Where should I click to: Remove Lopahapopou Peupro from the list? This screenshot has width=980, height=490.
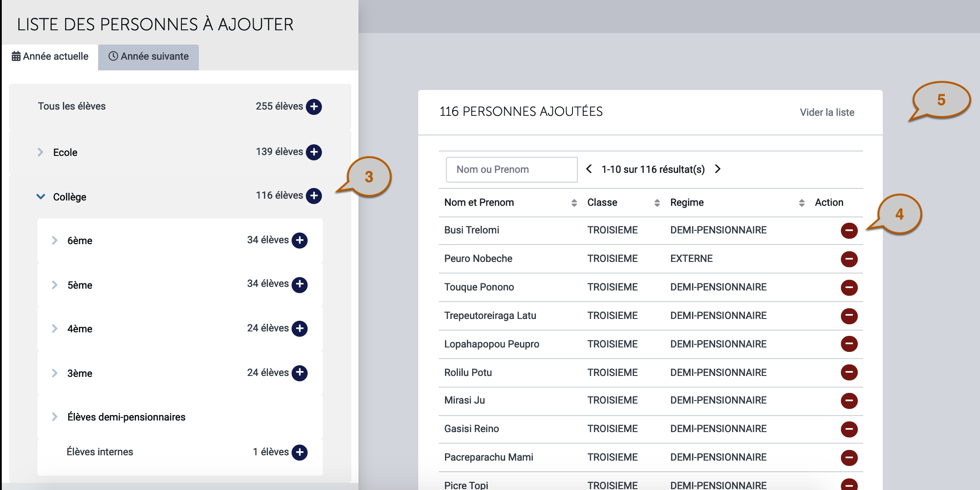pyautogui.click(x=849, y=343)
